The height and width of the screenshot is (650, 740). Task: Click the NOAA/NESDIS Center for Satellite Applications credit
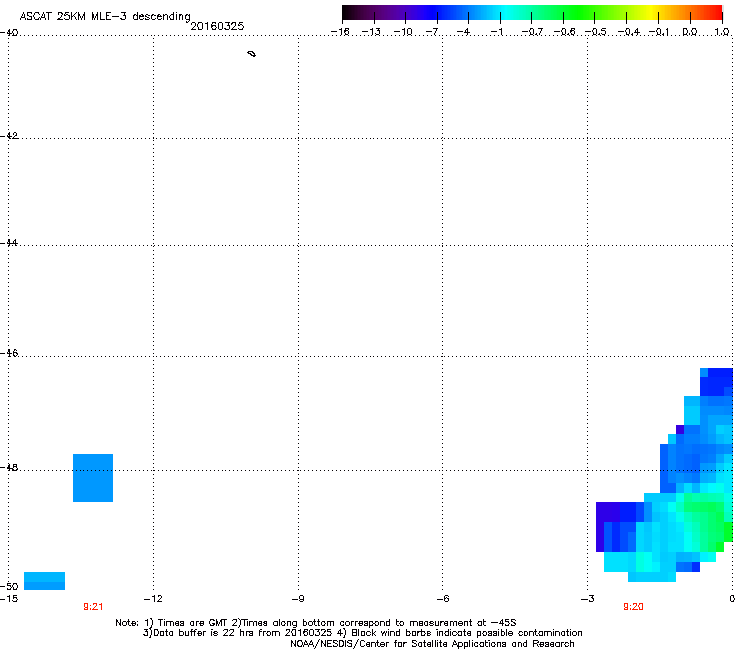pos(432,644)
